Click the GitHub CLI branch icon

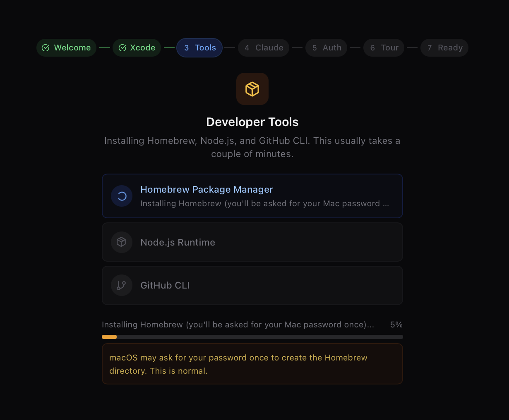122,285
